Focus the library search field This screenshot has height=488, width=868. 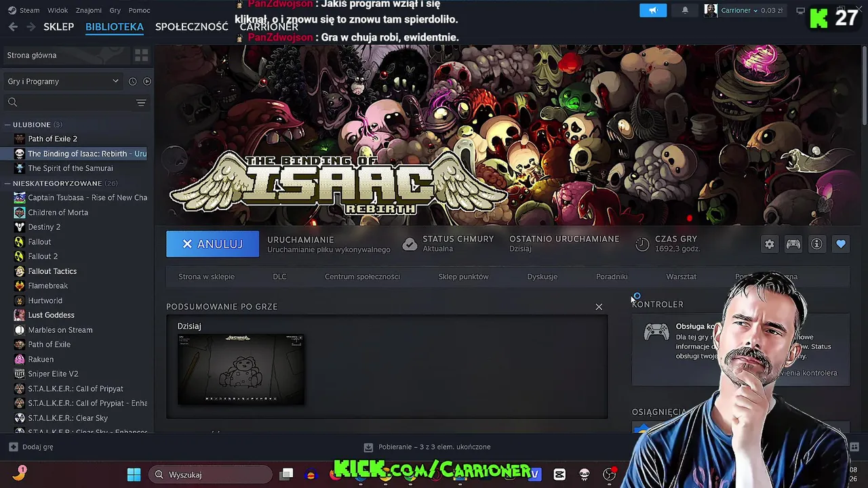point(68,102)
